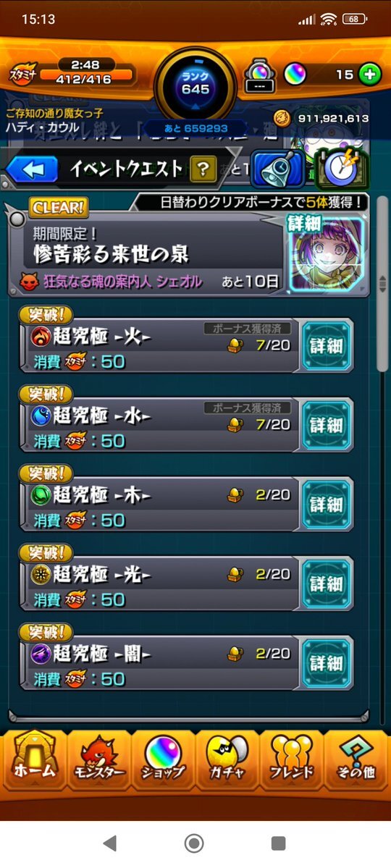Open the ショップ tab
Image resolution: width=391 pixels, height=868 pixels.
[163, 759]
